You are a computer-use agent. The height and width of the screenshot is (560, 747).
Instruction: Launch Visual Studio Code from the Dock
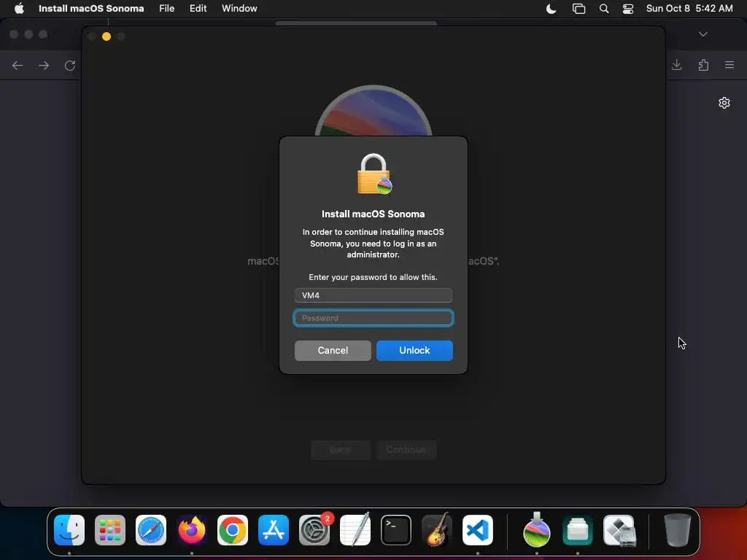coord(478,530)
